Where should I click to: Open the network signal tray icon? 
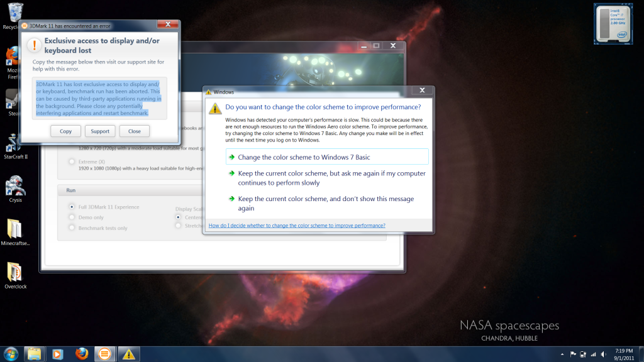click(x=593, y=354)
